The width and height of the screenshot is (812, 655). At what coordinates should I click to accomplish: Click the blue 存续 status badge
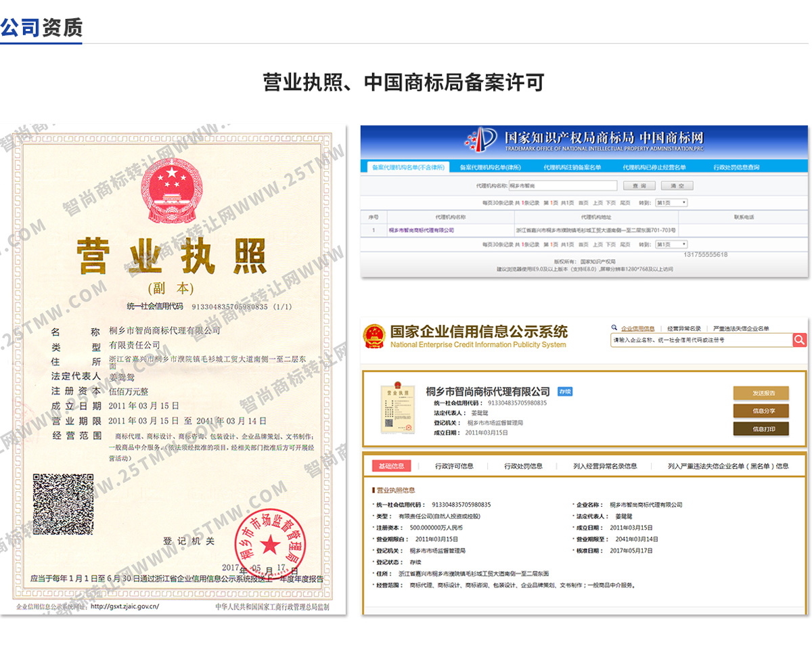[564, 392]
